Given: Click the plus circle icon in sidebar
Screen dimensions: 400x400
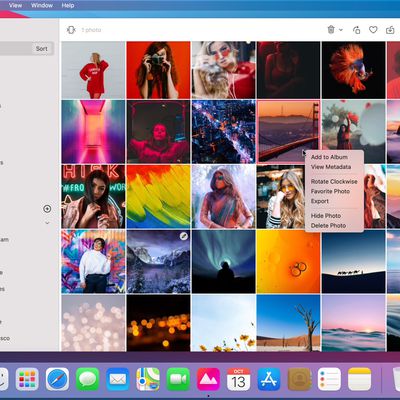Looking at the screenshot, I should (47, 209).
